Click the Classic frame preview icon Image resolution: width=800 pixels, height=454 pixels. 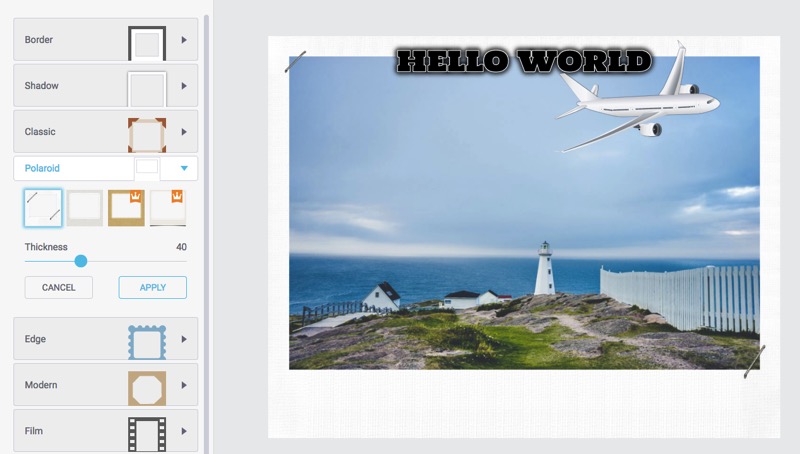coord(147,135)
